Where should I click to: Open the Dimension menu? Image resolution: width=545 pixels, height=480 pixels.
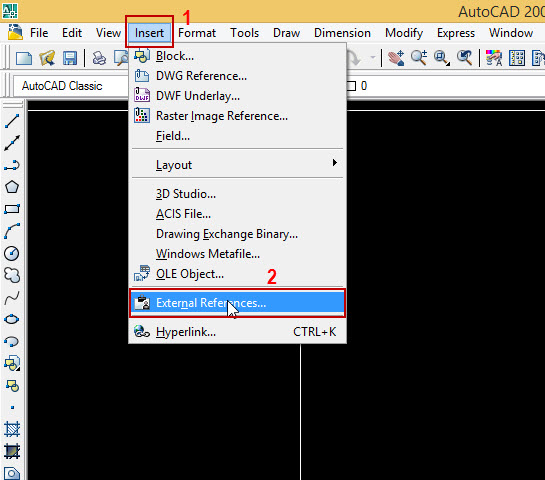[342, 33]
